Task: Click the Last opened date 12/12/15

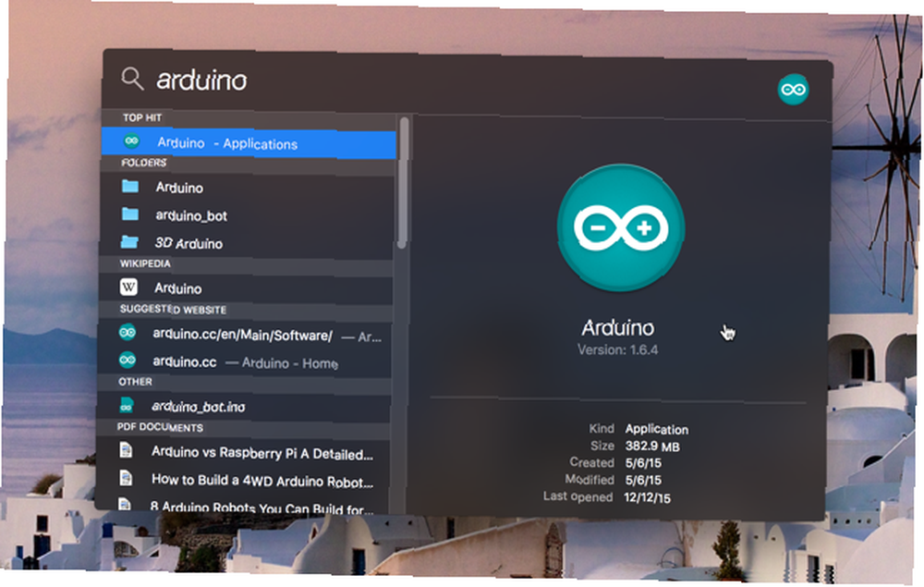Action: 647,497
